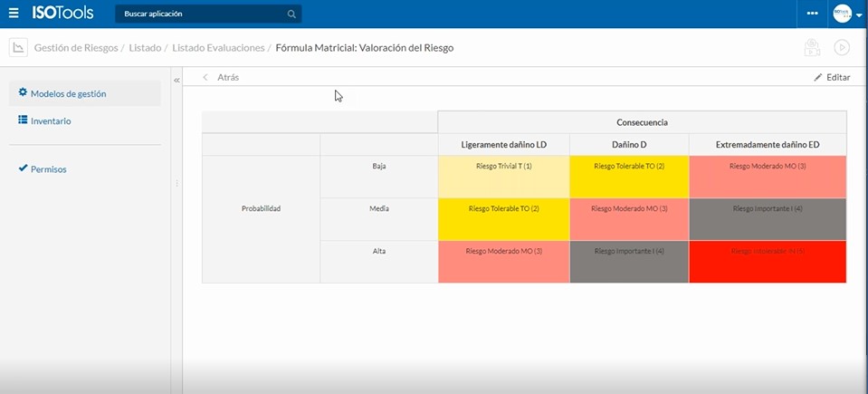Click the Editar button

coord(832,78)
